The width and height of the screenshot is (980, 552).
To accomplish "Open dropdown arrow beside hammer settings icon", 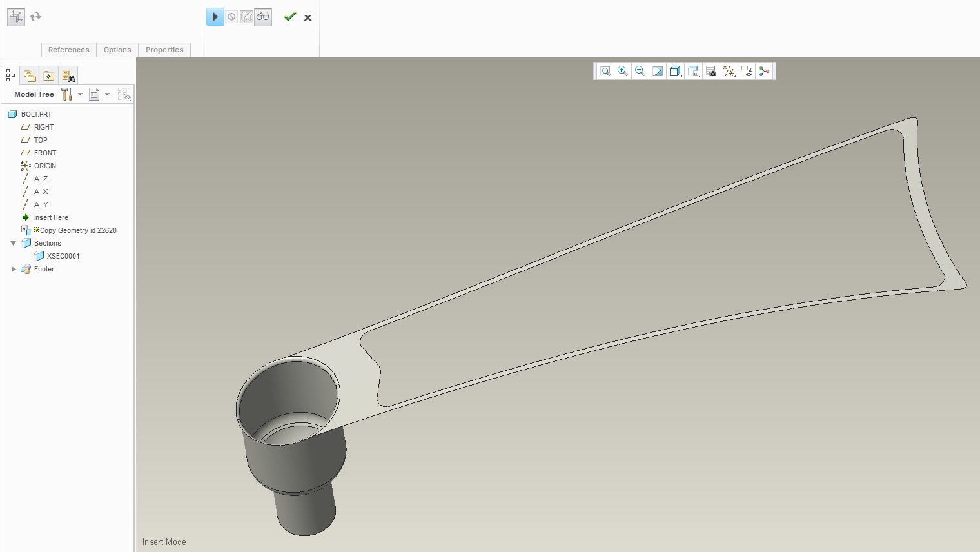I will pos(80,94).
